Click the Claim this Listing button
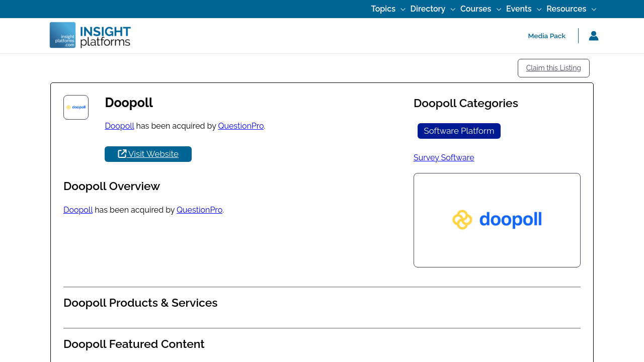644x362 pixels. [x=553, y=68]
